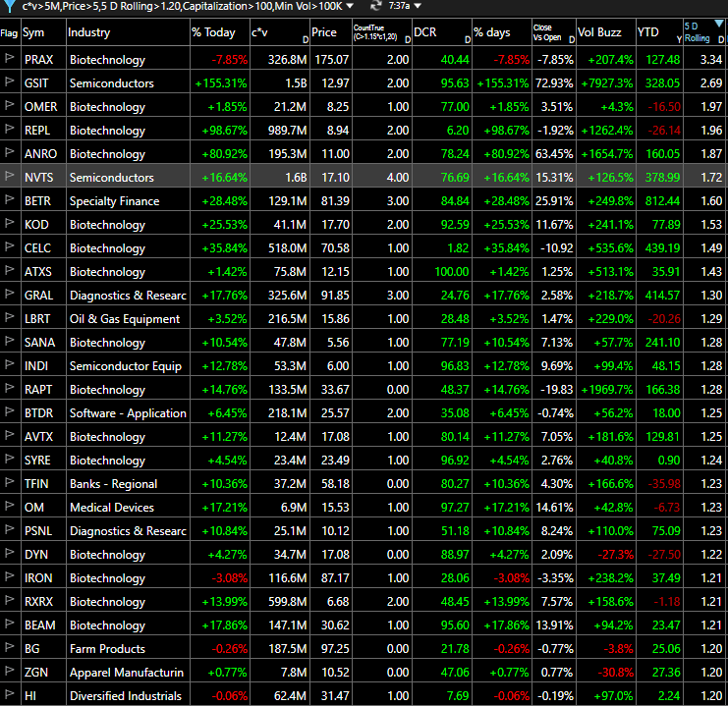Toggle the flag for BETR row
728x706 pixels.
(9, 199)
